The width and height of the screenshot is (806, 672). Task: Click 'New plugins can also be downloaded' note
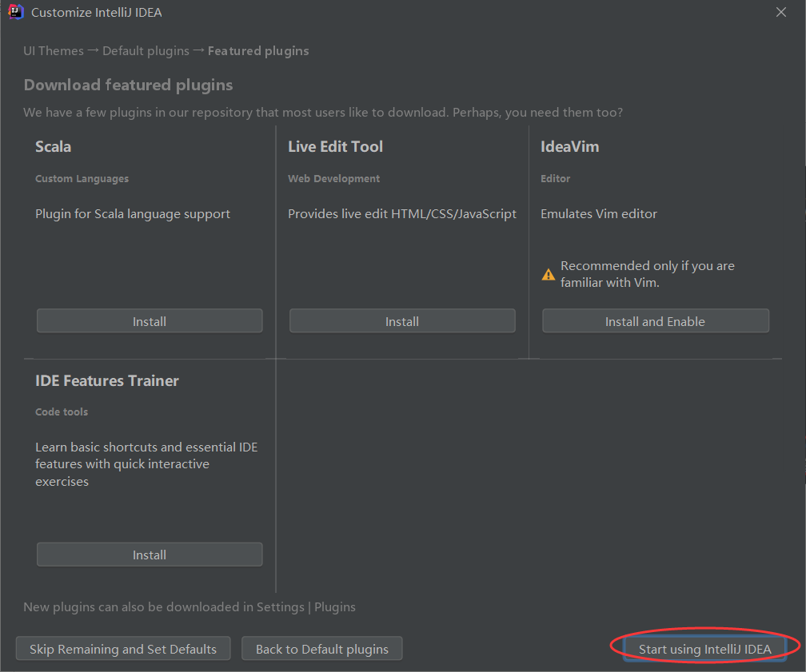click(190, 606)
